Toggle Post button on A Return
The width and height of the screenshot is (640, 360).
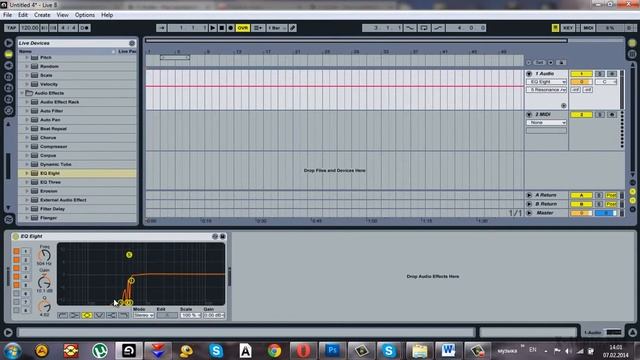click(611, 195)
